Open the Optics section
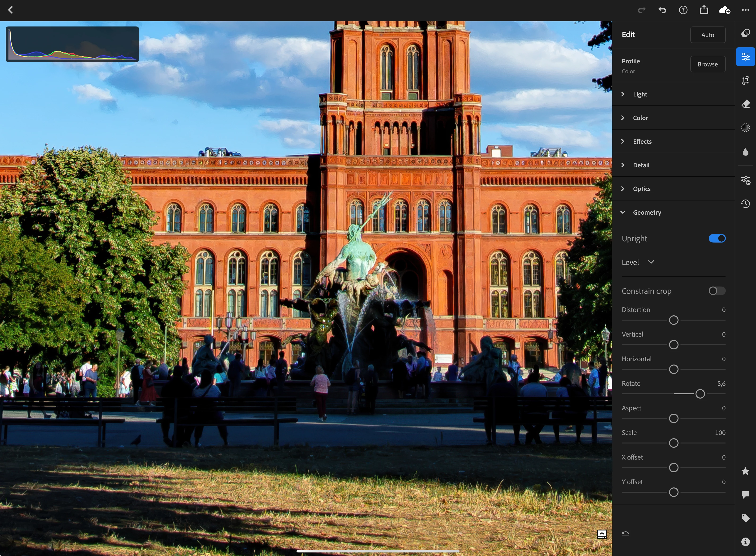 [641, 189]
